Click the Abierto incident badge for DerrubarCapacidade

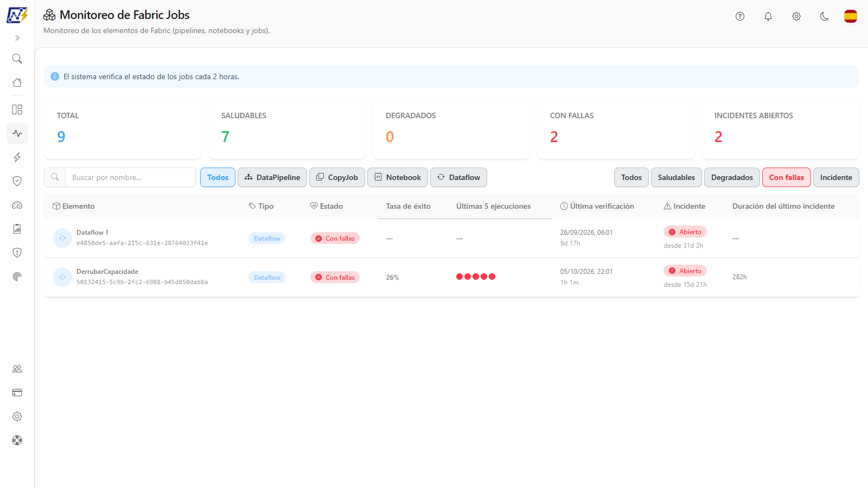pos(685,271)
